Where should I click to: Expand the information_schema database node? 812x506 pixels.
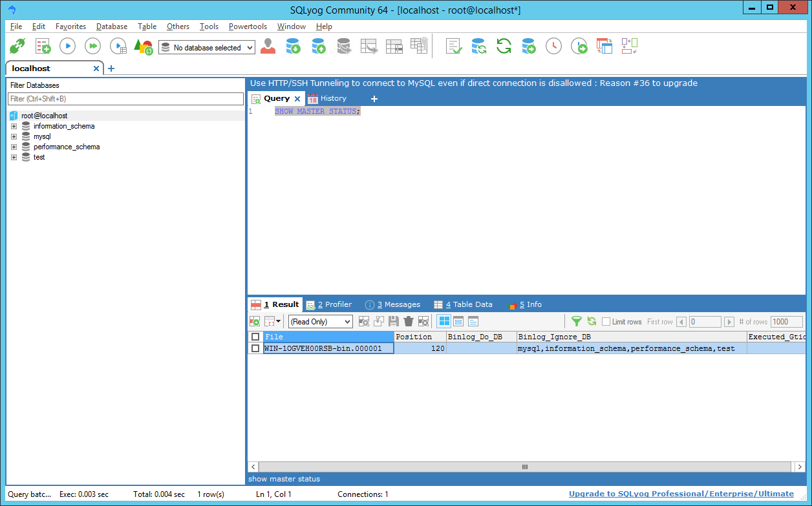(14, 127)
